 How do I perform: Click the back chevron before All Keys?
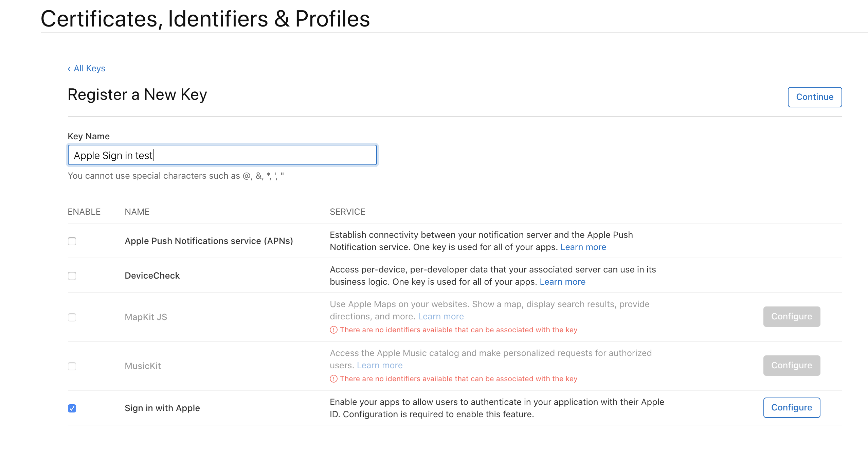(69, 69)
